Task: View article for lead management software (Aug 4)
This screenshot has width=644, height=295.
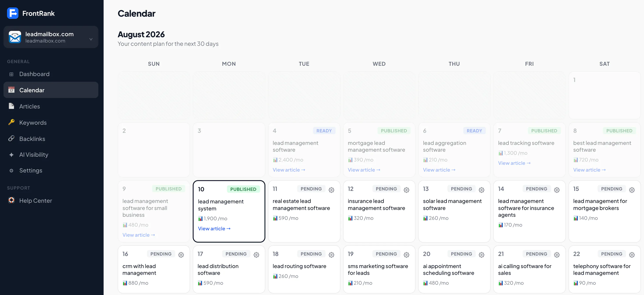Action: (x=289, y=170)
